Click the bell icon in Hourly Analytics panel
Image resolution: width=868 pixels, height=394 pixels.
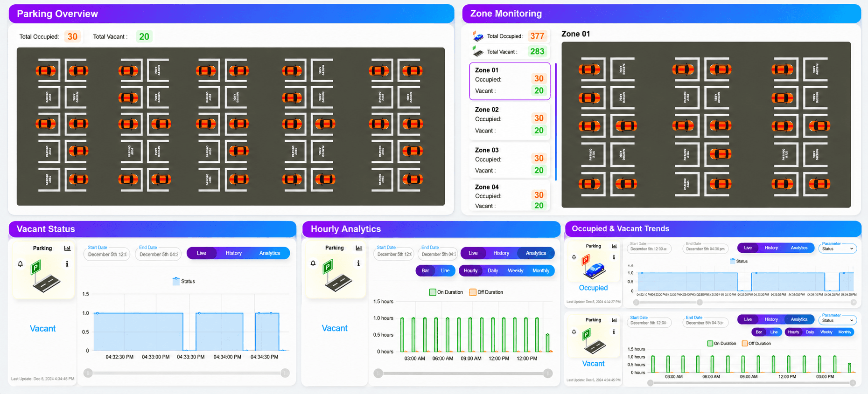(x=313, y=263)
